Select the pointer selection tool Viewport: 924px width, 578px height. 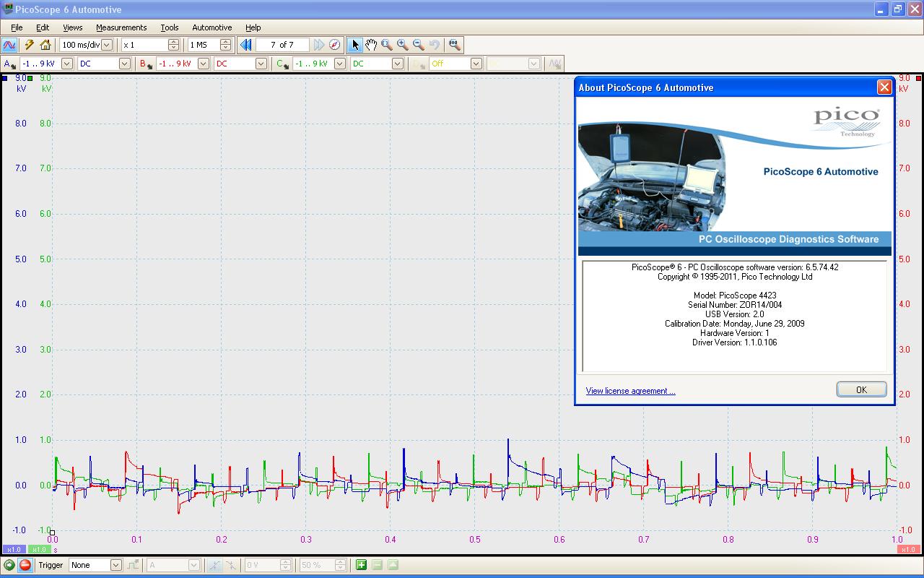(x=354, y=45)
